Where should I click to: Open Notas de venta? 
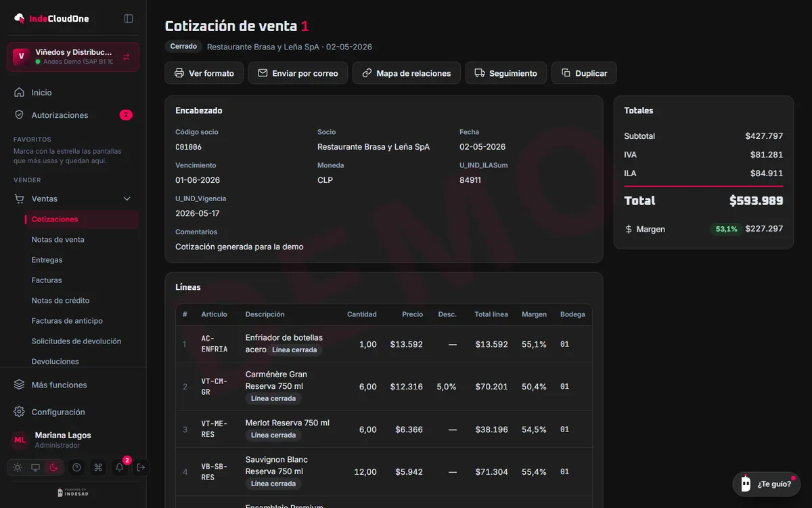[x=58, y=240]
